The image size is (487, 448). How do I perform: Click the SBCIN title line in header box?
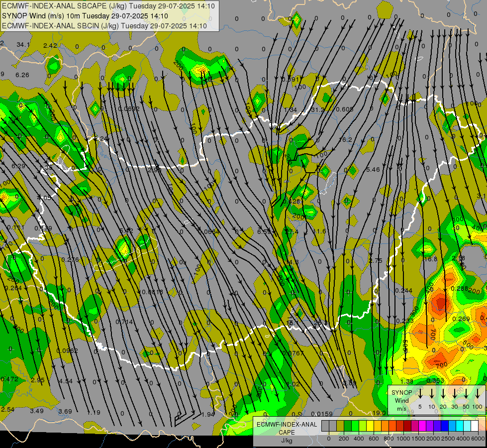point(104,26)
